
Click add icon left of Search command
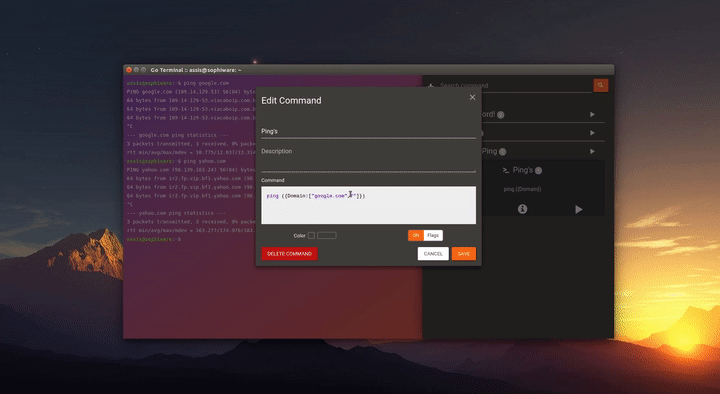[430, 85]
